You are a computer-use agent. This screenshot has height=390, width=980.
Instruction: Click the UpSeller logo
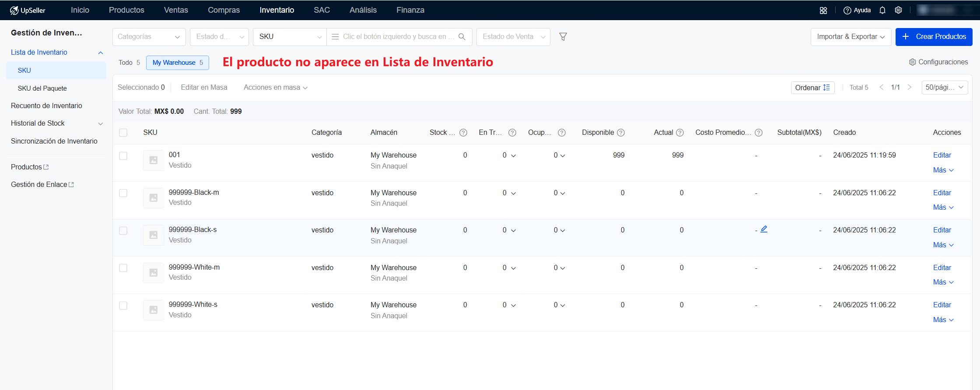click(28, 10)
